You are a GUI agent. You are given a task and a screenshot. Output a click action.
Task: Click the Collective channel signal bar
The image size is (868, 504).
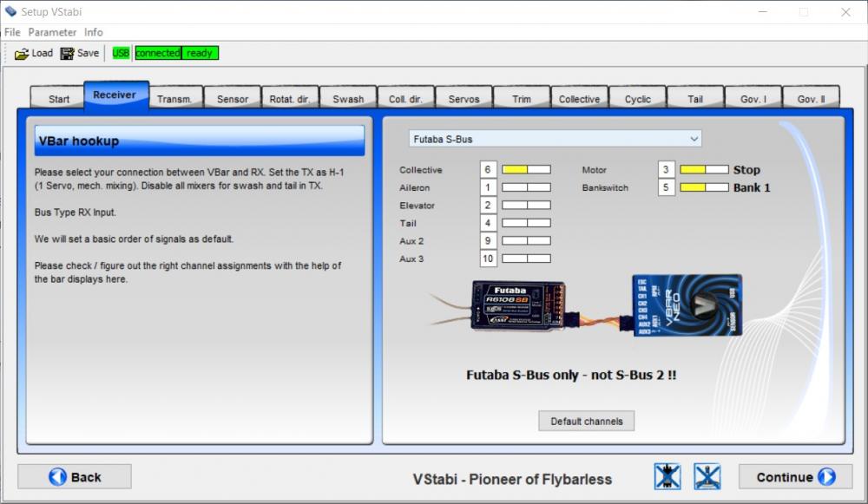coord(526,169)
